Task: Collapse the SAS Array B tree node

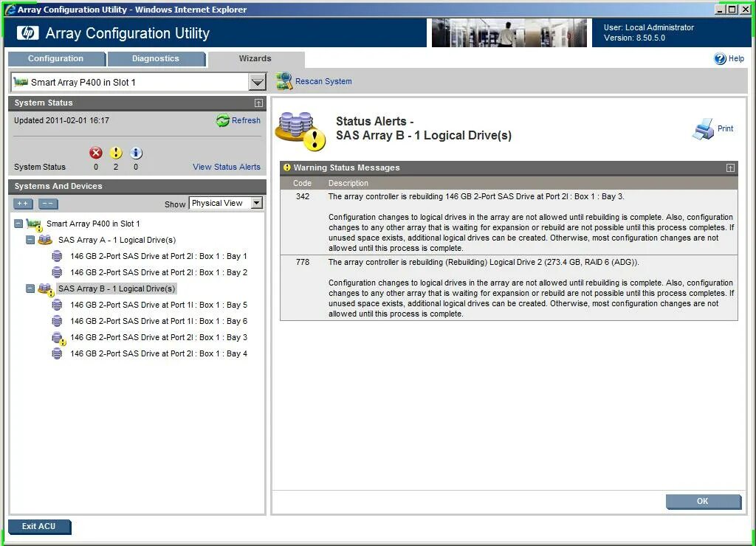Action: tap(30, 288)
